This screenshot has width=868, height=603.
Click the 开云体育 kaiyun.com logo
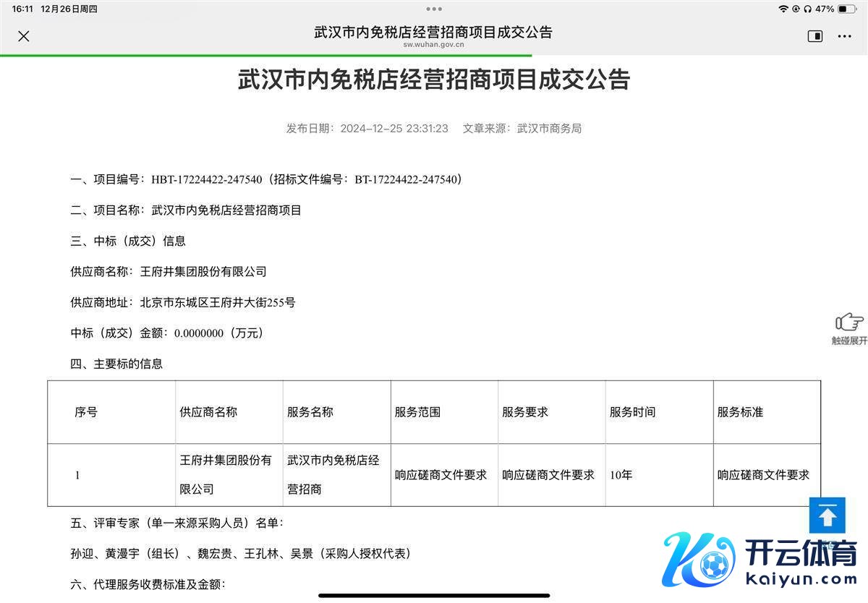point(759,560)
